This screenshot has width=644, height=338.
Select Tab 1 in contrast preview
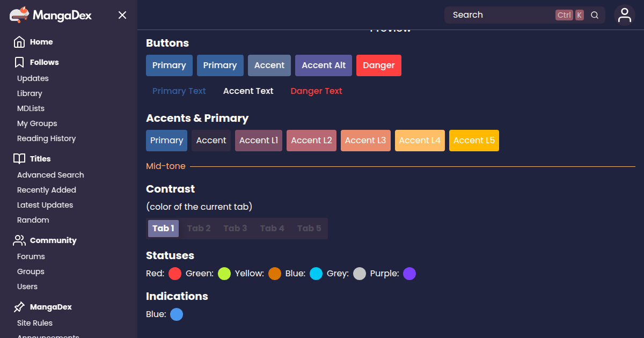163,229
